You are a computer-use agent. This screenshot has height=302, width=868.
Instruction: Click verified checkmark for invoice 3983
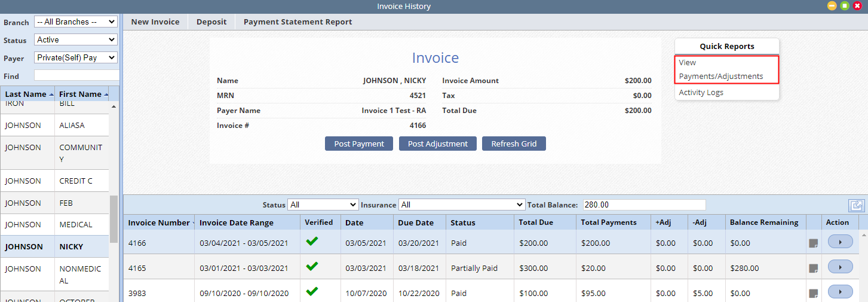(312, 292)
